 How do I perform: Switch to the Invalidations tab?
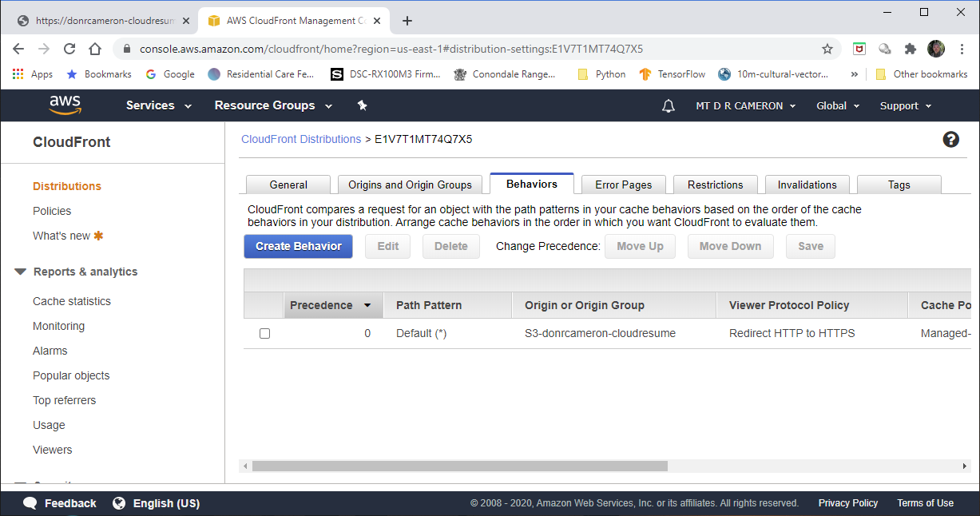coord(807,185)
